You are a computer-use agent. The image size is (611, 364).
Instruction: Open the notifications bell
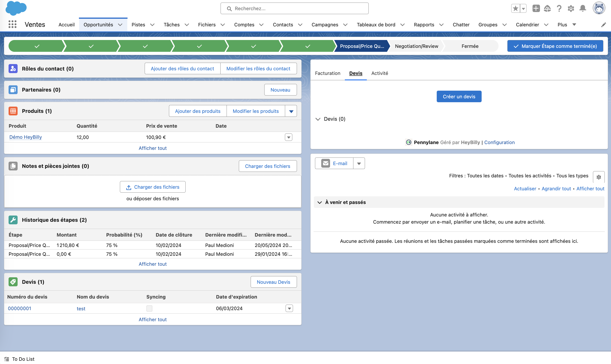[x=583, y=9]
